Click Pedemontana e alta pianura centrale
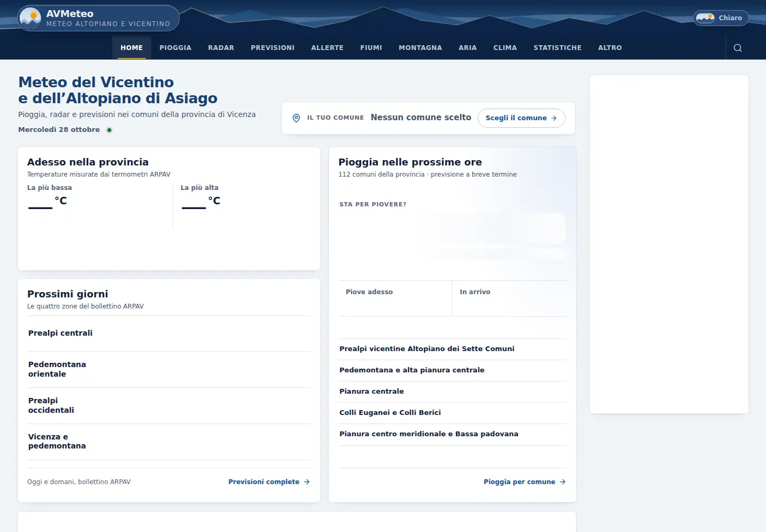Viewport: 766px width, 532px height. (x=452, y=371)
